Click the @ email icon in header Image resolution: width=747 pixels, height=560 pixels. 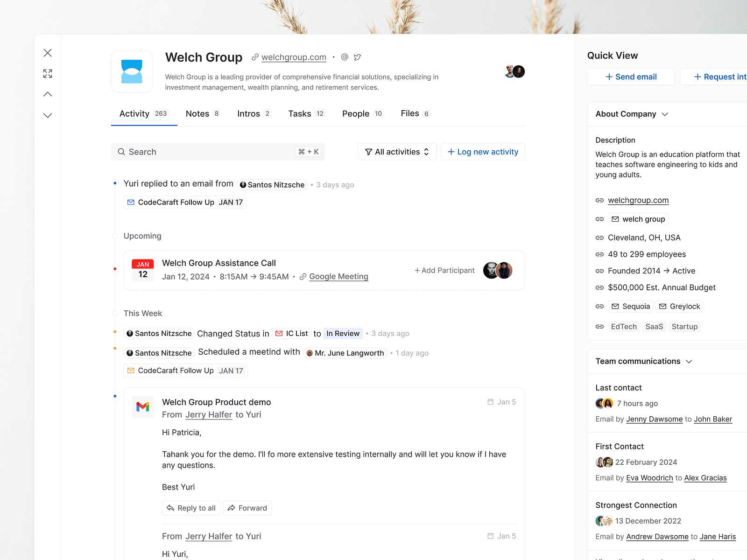pos(345,57)
